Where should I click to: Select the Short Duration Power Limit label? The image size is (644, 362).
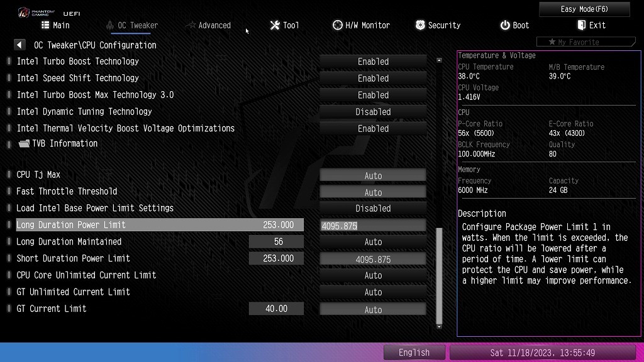pos(73,258)
